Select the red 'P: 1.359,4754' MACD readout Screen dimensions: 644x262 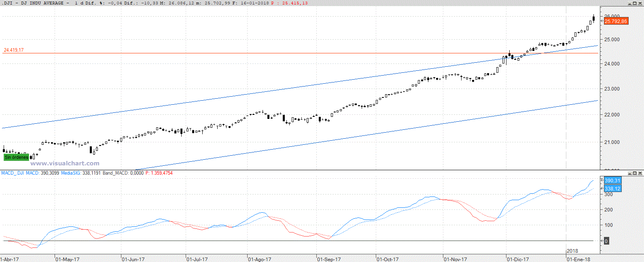pyautogui.click(x=159, y=173)
